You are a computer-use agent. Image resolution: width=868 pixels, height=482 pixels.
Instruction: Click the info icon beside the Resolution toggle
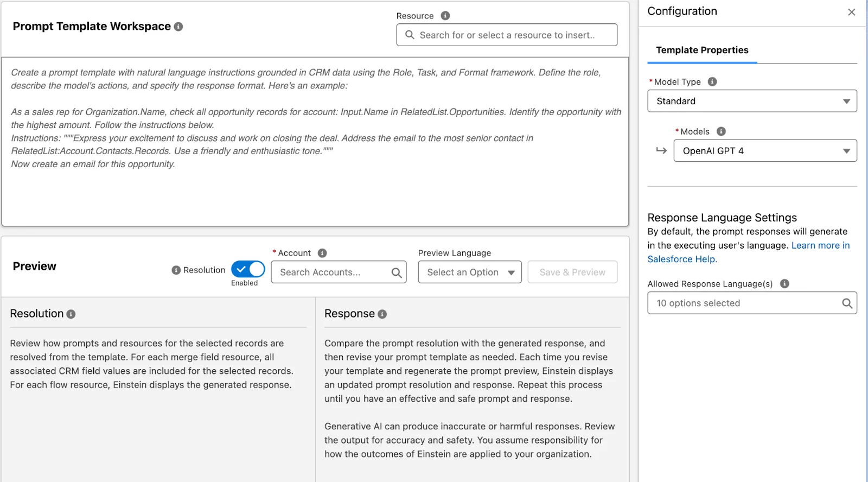pos(176,270)
